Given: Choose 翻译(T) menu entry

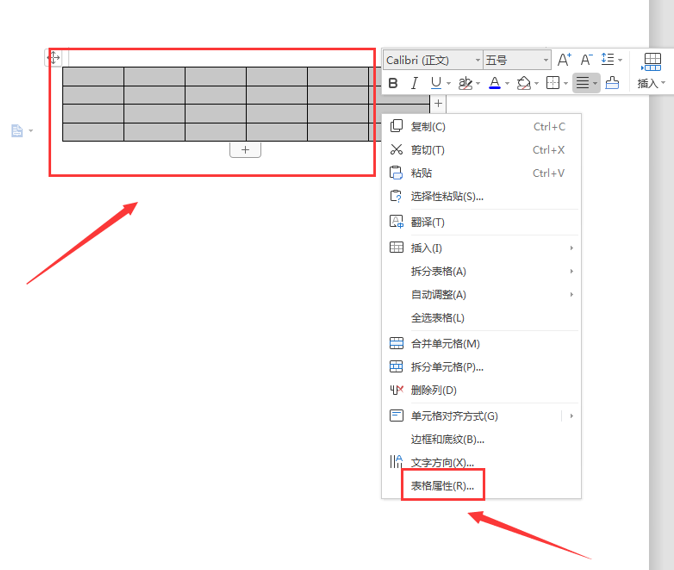Looking at the screenshot, I should pos(481,222).
